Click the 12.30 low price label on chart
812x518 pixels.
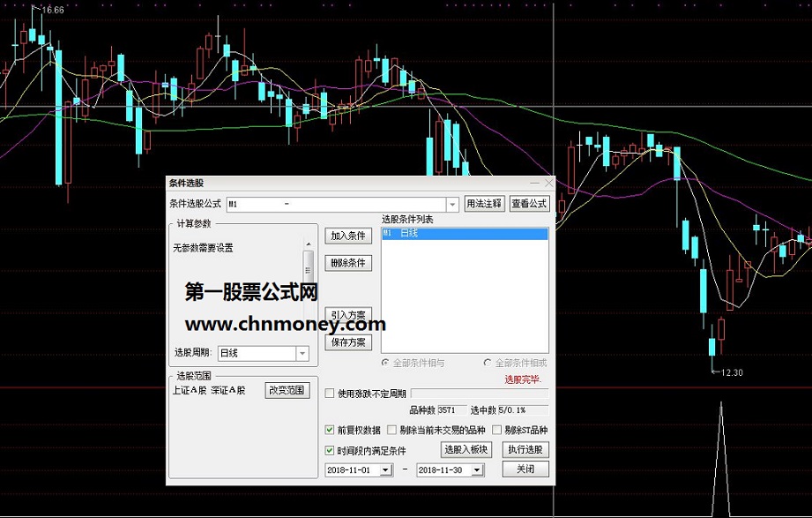coord(732,372)
